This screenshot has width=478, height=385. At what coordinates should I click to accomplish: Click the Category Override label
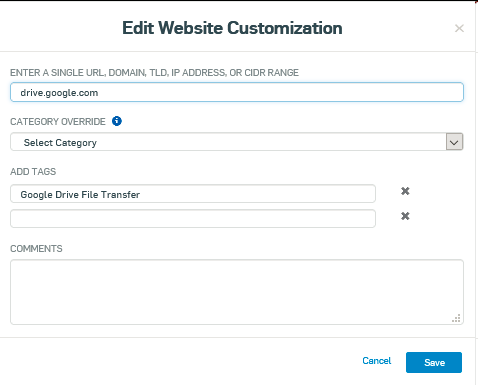pos(58,122)
